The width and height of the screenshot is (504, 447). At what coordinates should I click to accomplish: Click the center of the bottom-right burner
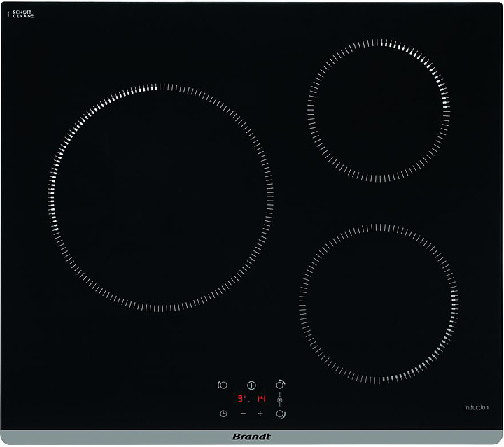point(379,304)
